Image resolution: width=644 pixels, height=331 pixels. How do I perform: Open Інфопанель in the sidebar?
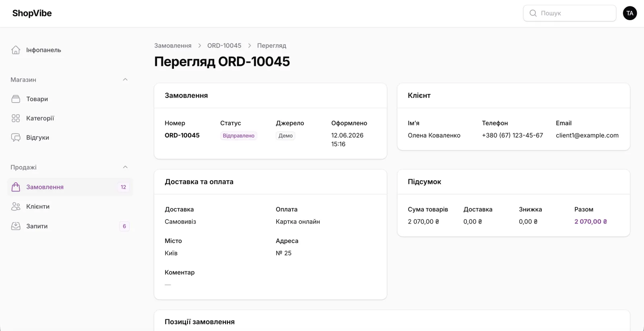click(x=70, y=50)
